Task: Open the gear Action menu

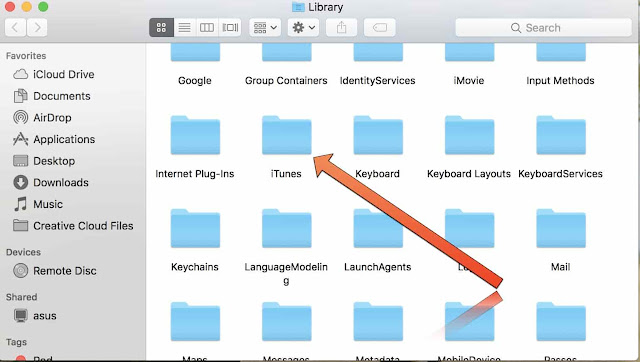Action: 303,28
